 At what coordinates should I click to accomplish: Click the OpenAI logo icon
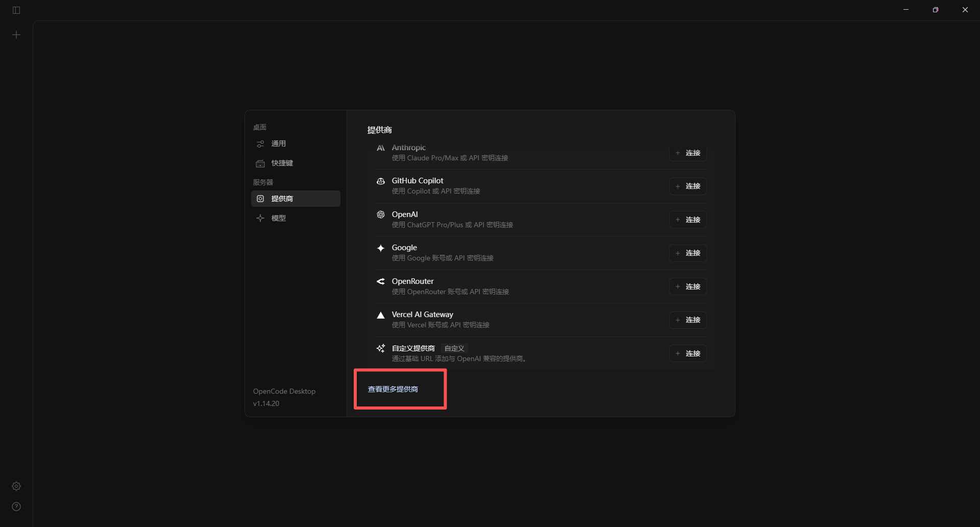click(381, 214)
